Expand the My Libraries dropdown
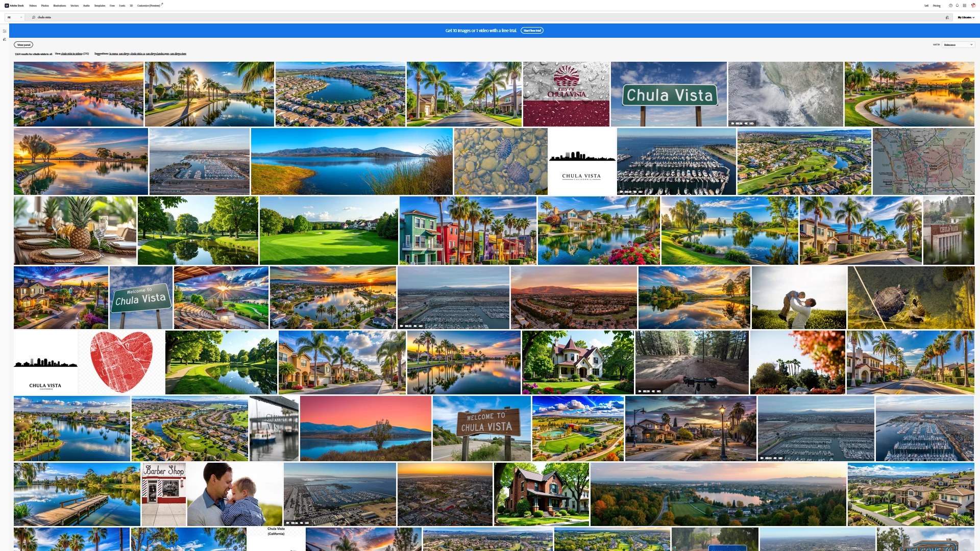This screenshot has width=980, height=551. tap(966, 17)
